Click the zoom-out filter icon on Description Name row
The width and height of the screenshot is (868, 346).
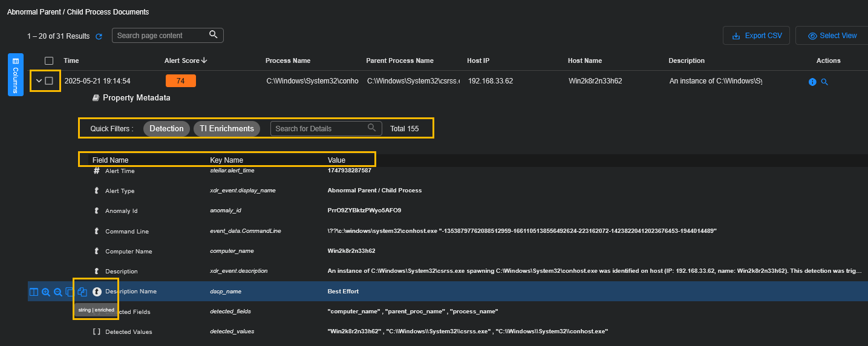58,292
